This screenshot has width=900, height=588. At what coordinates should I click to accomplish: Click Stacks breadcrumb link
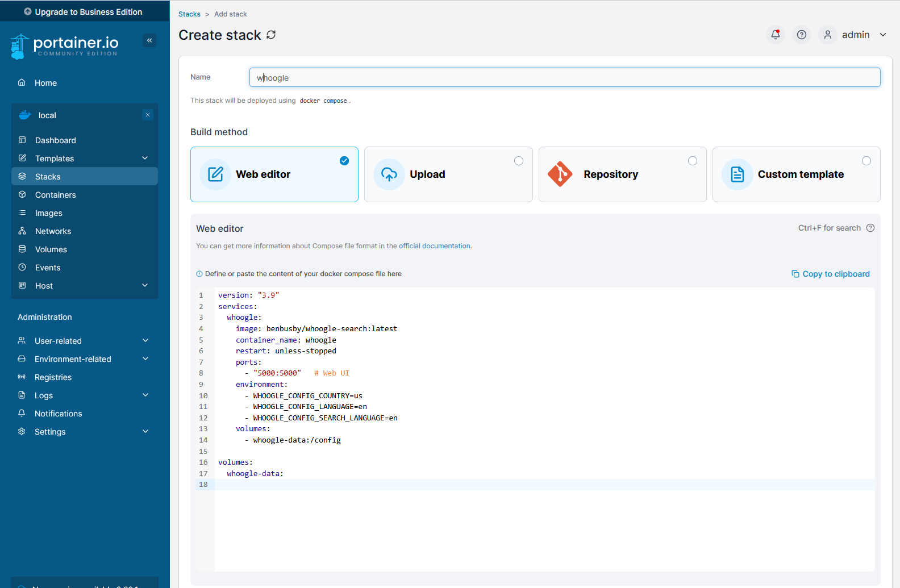[x=189, y=14]
